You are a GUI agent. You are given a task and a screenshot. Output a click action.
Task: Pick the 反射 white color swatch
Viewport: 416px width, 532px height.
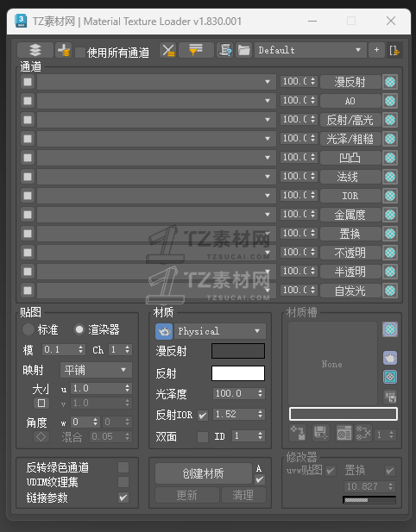tap(238, 373)
